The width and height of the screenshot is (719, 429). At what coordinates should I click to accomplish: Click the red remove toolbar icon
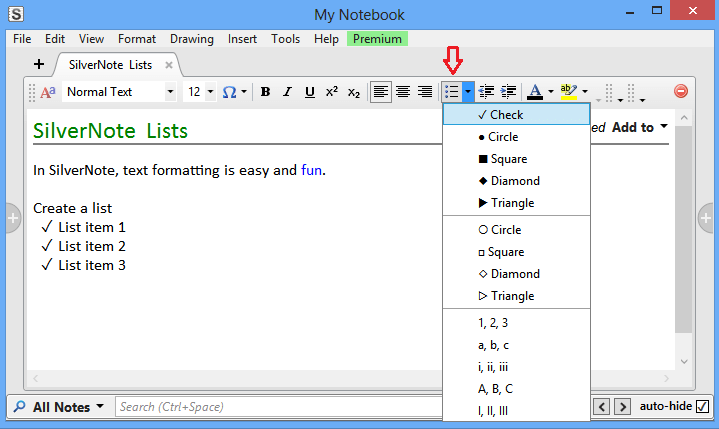click(x=681, y=91)
